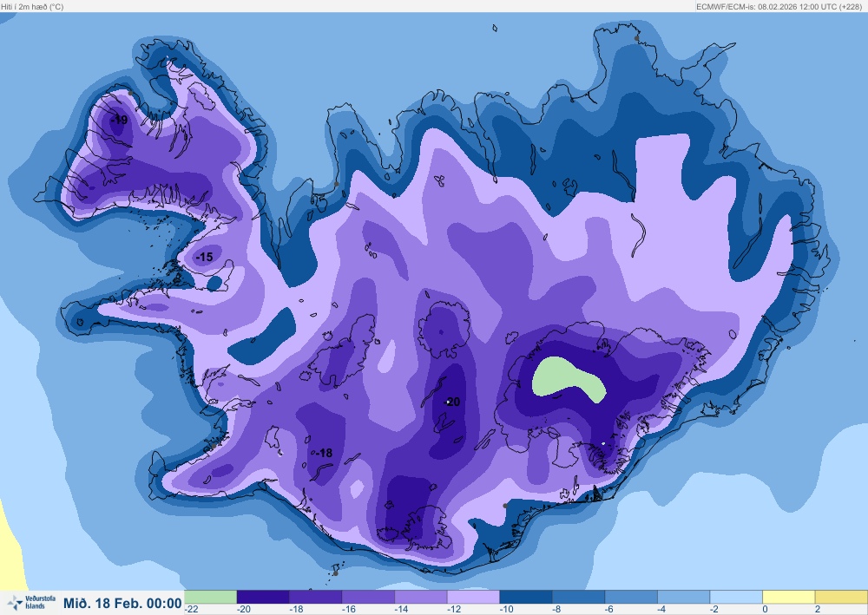This screenshot has width=868, height=615.
Task: Pick the pale yellow legend swatch at 0
Action: pyautogui.click(x=789, y=597)
